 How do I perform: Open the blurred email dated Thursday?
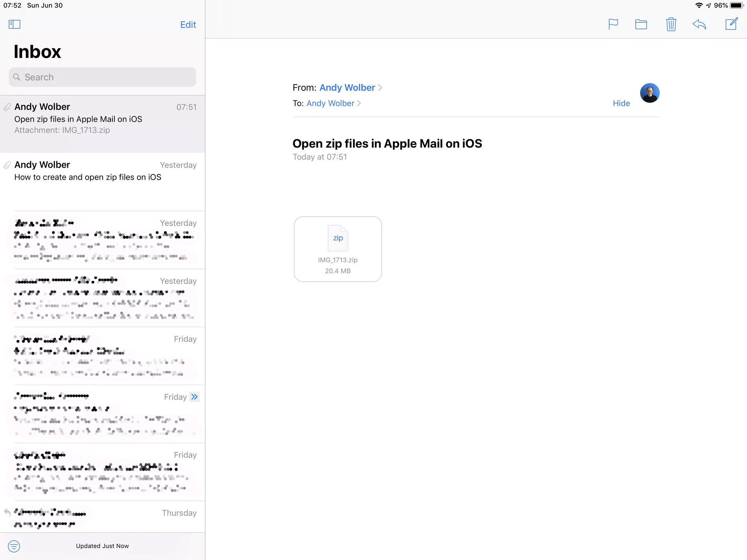click(102, 517)
